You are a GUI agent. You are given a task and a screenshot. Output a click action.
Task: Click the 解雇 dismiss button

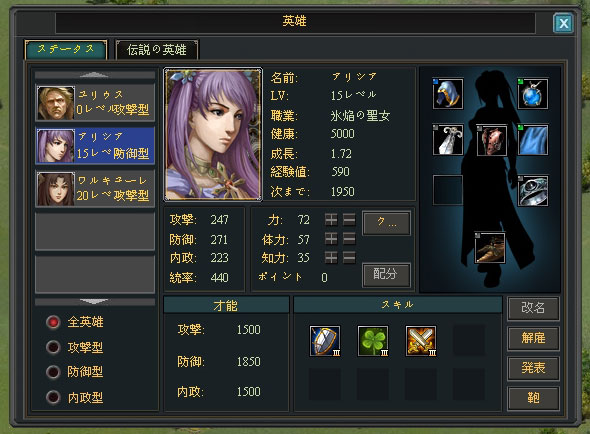[533, 338]
